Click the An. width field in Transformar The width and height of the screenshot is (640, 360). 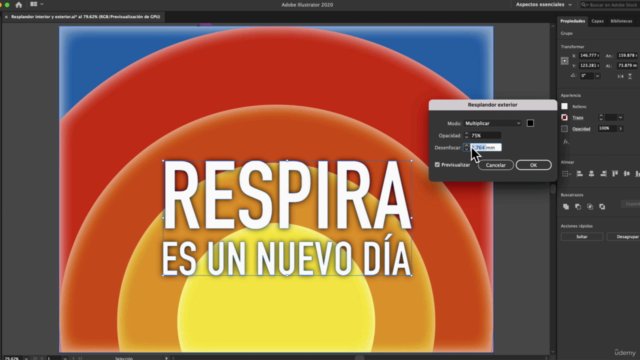coord(627,56)
